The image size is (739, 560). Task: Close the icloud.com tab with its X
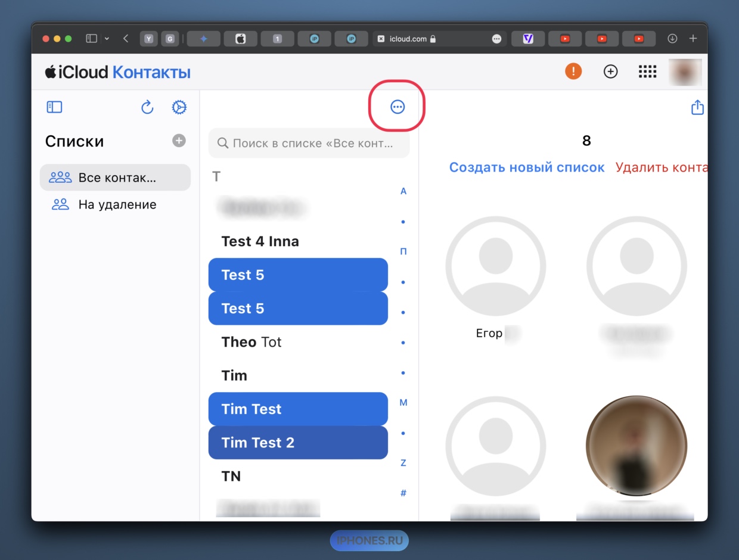pyautogui.click(x=381, y=39)
